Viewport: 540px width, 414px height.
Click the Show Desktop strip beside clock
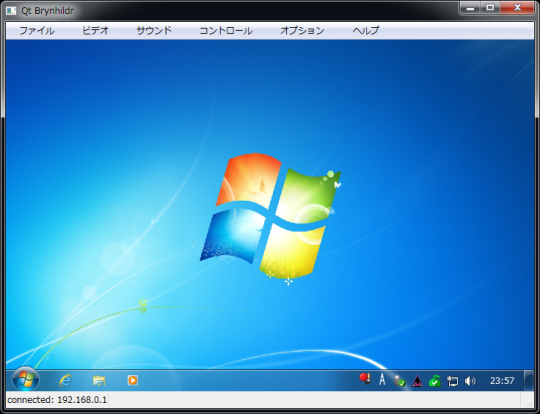click(528, 380)
